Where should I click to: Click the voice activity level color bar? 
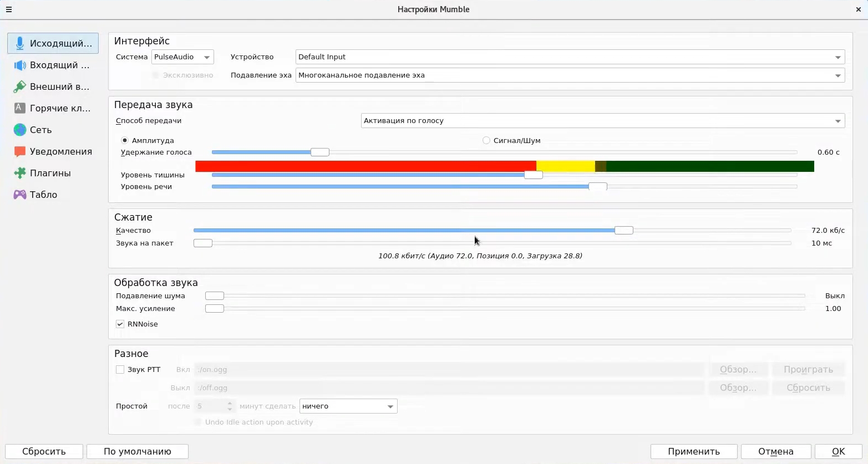pos(505,166)
